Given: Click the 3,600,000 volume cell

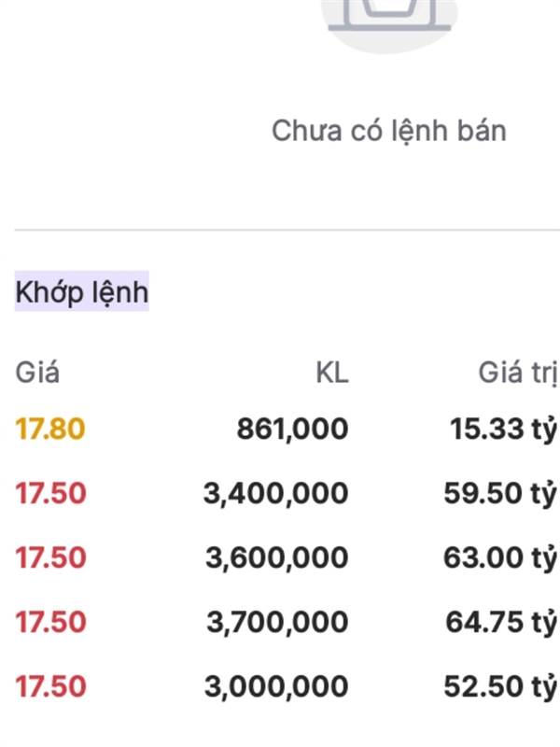Looking at the screenshot, I should point(276,557).
